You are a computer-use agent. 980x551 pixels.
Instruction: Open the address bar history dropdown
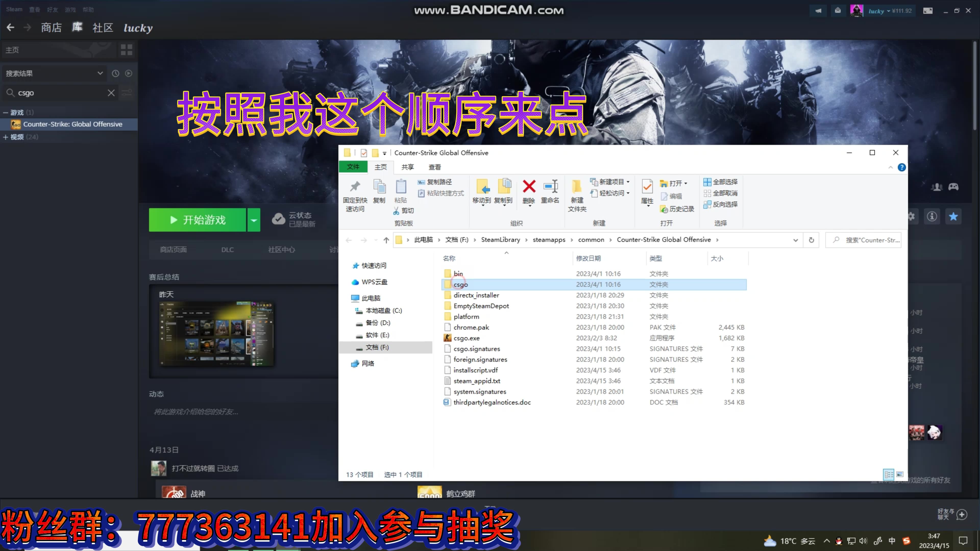pos(795,240)
